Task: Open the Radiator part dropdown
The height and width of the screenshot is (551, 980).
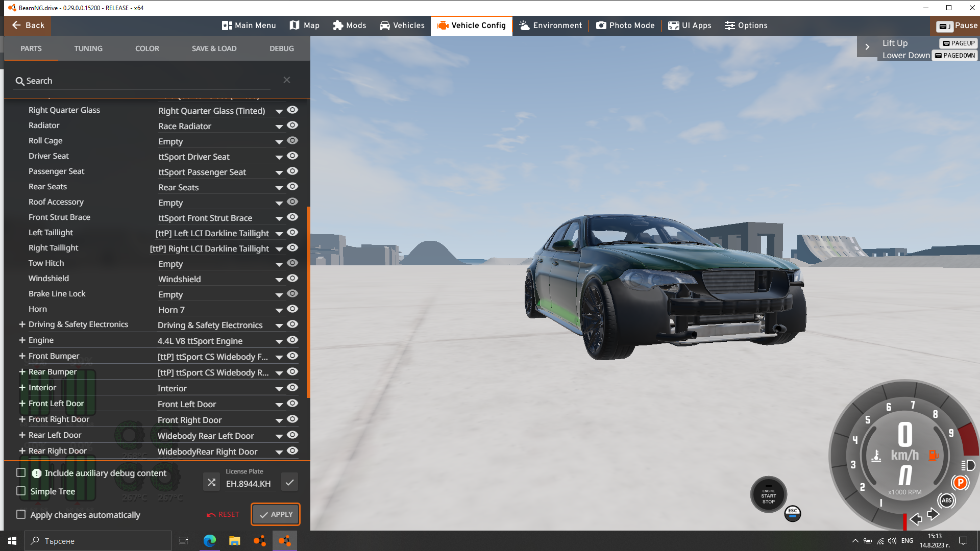Action: click(x=279, y=126)
